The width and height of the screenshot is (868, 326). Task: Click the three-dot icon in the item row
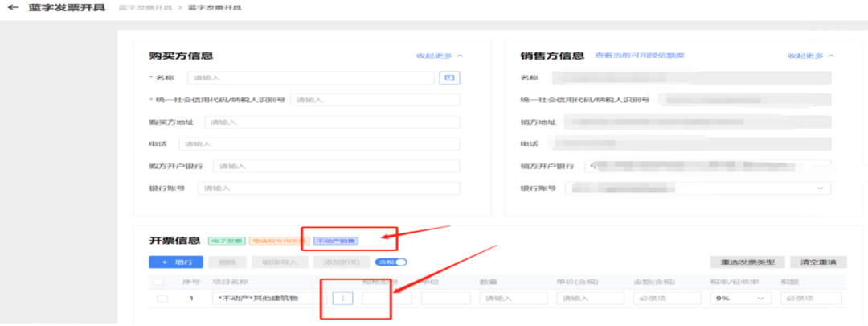pos(342,299)
